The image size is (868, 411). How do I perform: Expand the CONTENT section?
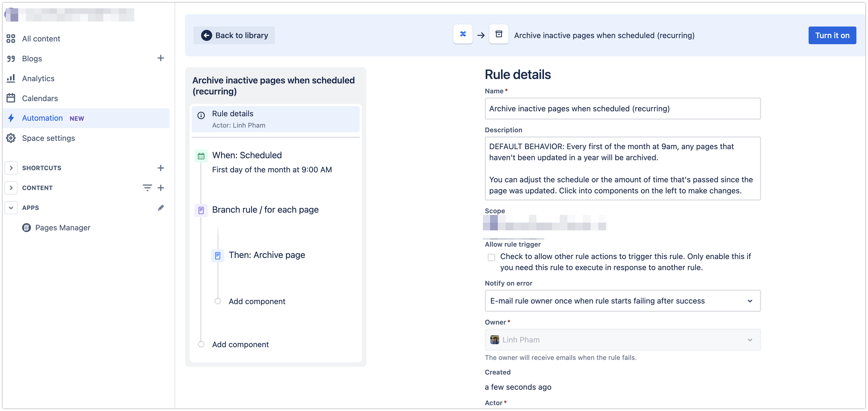11,188
